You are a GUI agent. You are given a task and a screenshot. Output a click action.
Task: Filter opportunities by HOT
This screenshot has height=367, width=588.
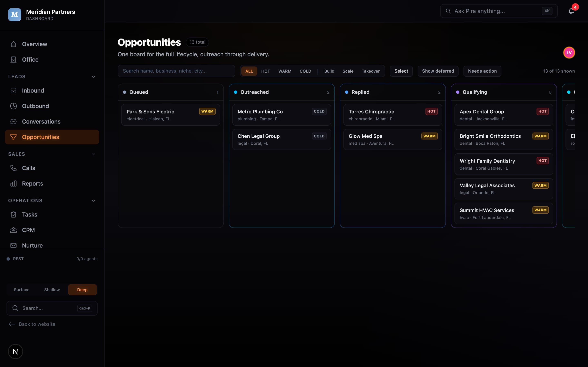(x=266, y=71)
